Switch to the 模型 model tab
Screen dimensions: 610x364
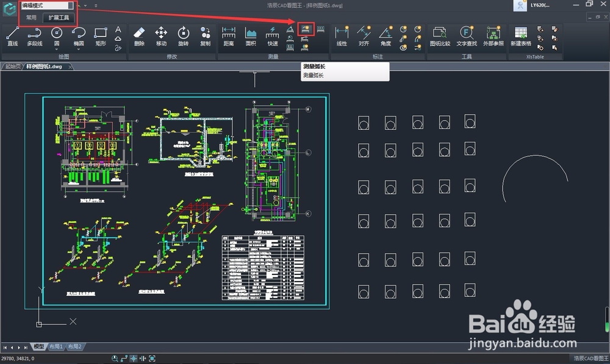click(39, 346)
